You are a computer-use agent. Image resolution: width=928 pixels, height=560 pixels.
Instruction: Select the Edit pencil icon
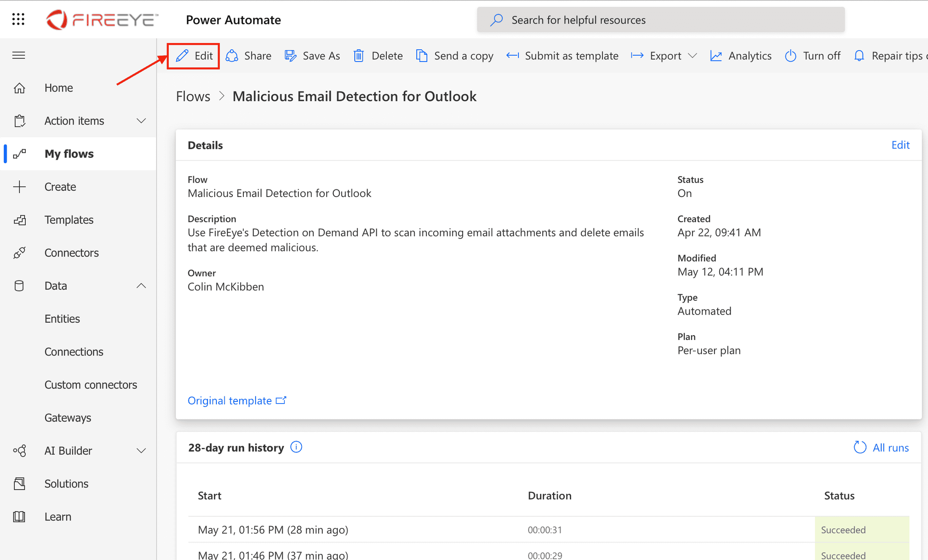[x=182, y=55]
